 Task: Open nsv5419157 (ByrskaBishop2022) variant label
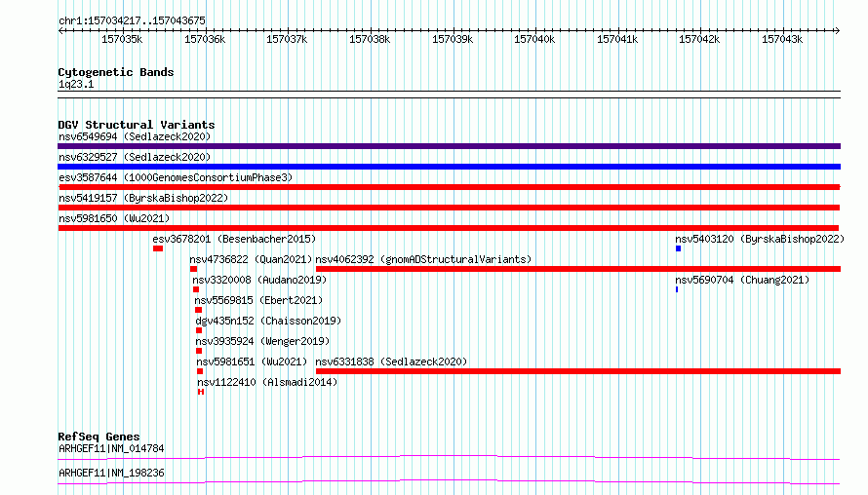143,198
